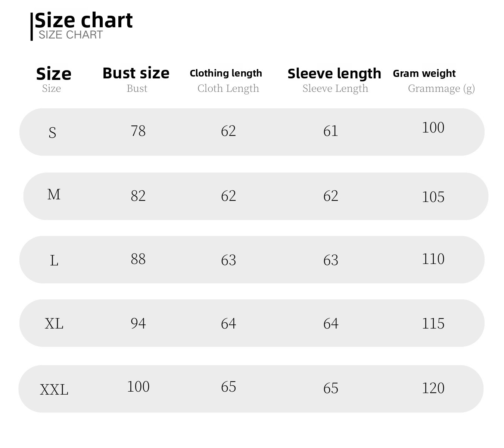Click the "Gram weight" column header
This screenshot has width=504, height=448.
[424, 74]
